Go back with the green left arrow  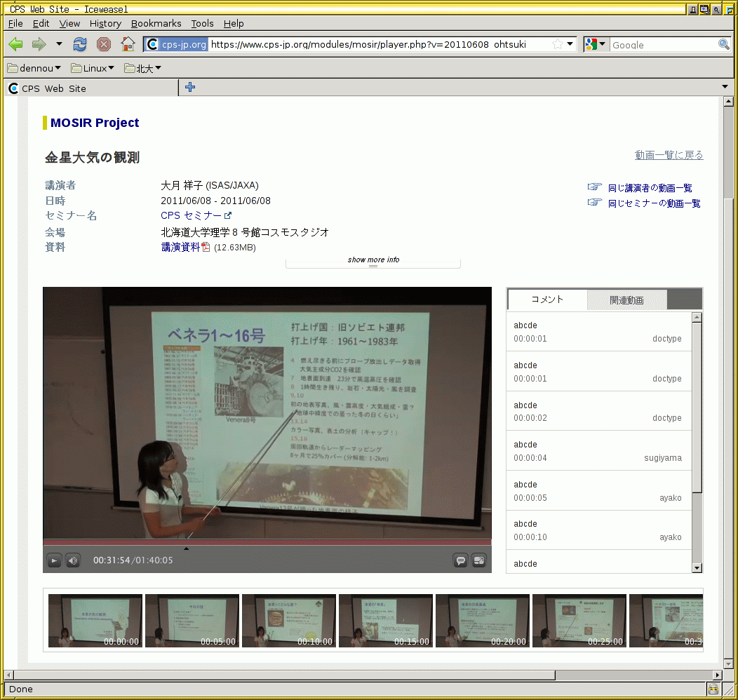(15, 45)
